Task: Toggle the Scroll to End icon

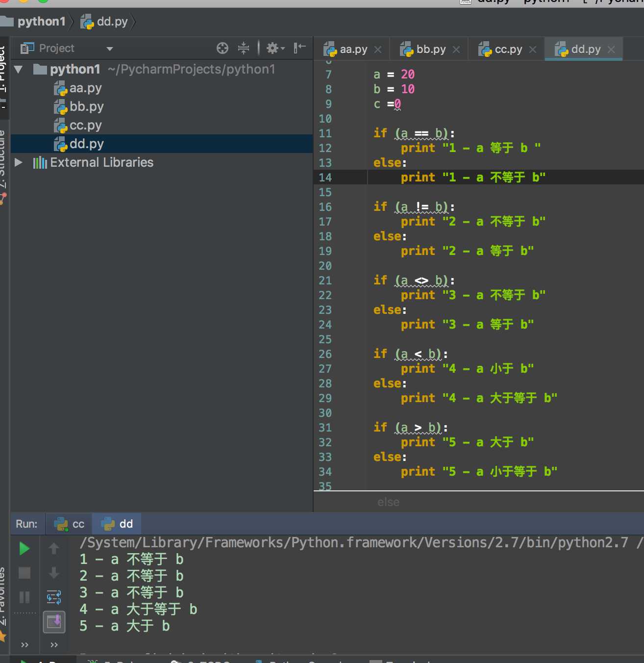Action: coord(54,622)
